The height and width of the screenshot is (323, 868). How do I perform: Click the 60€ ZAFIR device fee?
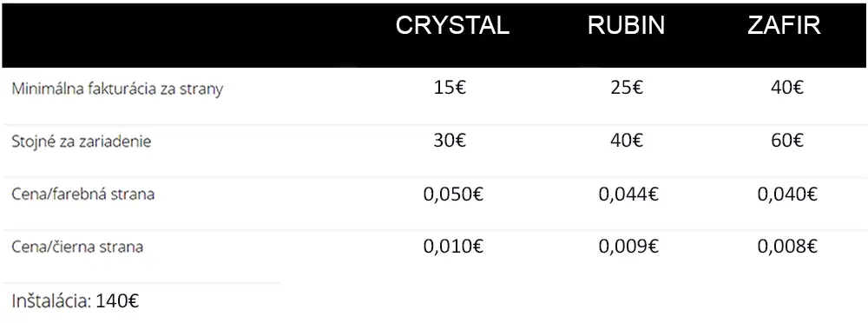point(786,141)
